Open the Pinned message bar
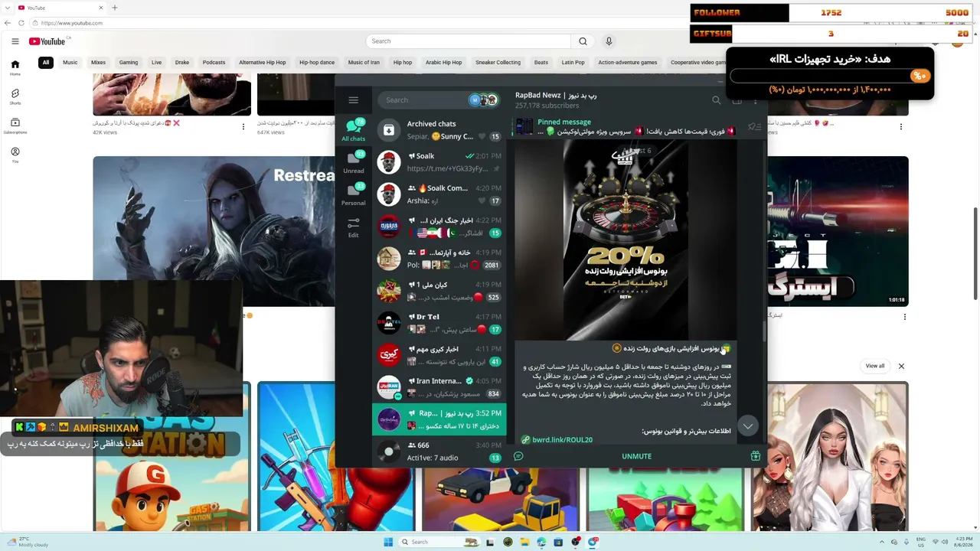Viewport: 980px width, 551px height. click(629, 127)
